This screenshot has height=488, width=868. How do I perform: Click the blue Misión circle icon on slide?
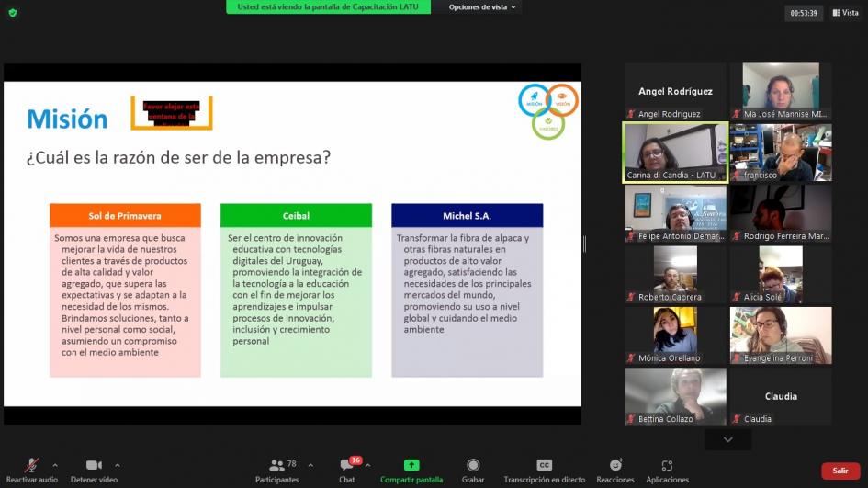click(535, 99)
